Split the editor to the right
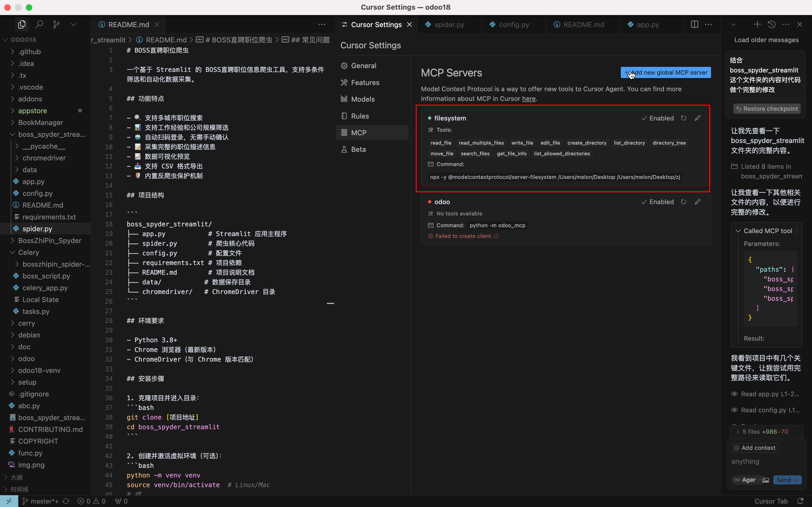Viewport: 812px width, 507px height. [x=694, y=24]
